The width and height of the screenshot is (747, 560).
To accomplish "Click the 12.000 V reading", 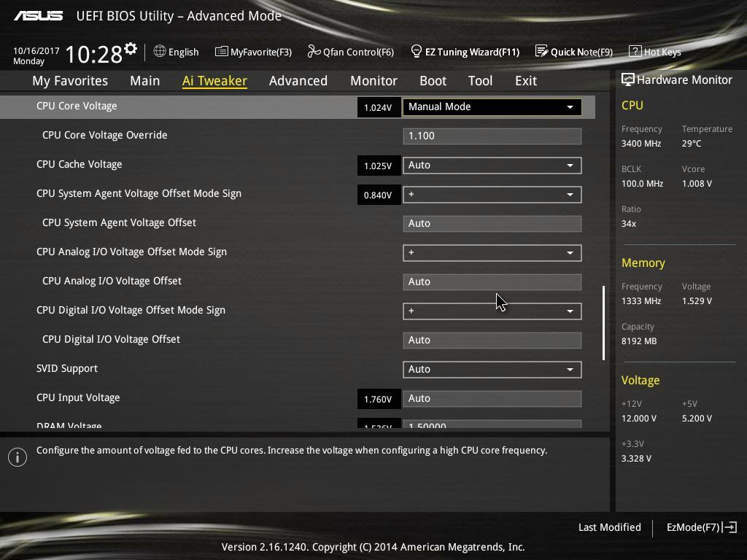I will (x=639, y=418).
